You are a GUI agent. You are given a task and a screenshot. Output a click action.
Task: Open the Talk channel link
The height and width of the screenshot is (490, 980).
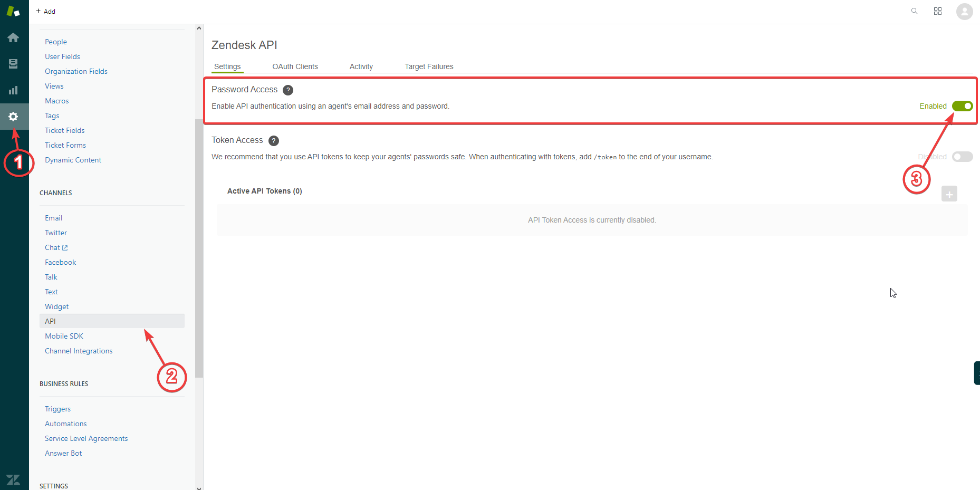coord(51,277)
